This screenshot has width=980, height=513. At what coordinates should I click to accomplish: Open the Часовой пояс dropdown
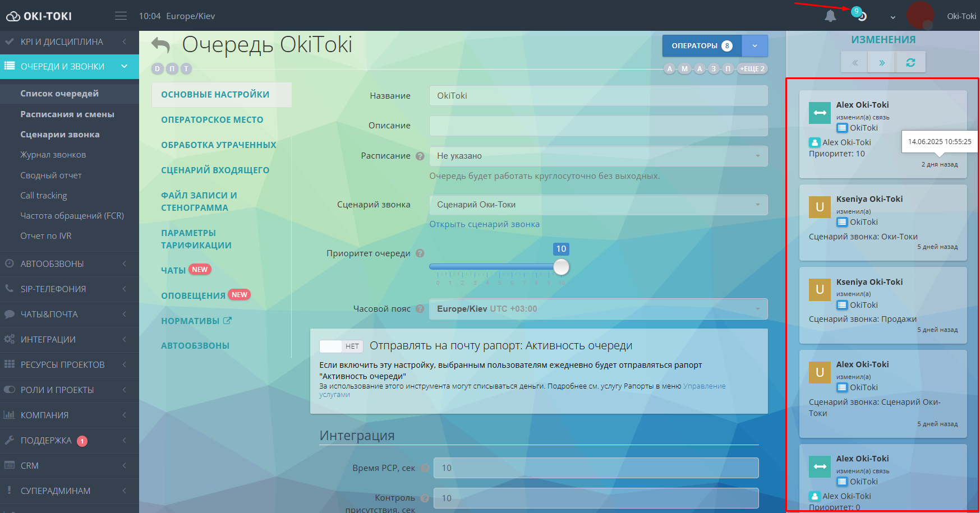[x=599, y=309]
